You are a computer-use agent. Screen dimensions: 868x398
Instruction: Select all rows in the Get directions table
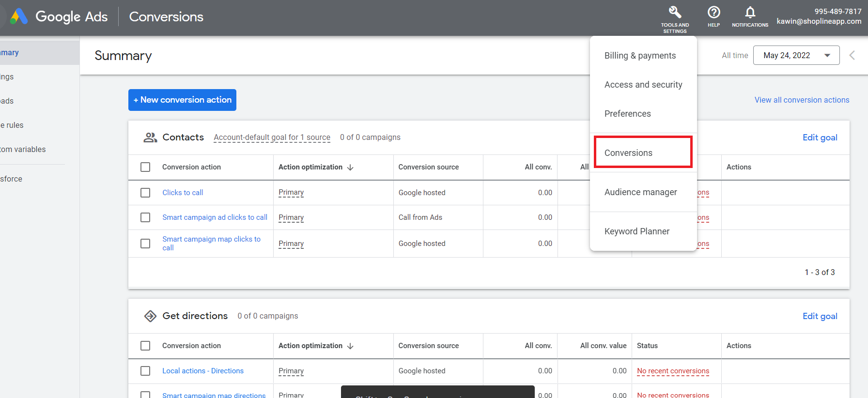pyautogui.click(x=145, y=346)
